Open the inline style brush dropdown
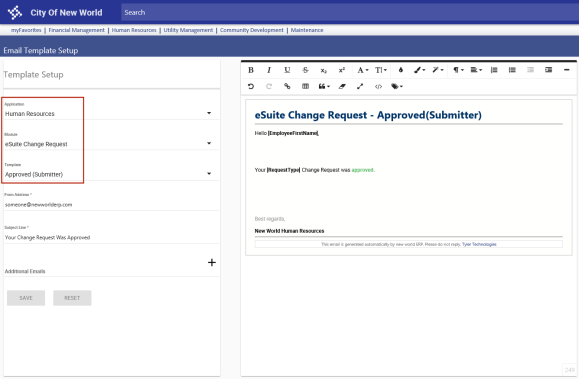Viewport: 579px width, 379px height. pos(419,70)
